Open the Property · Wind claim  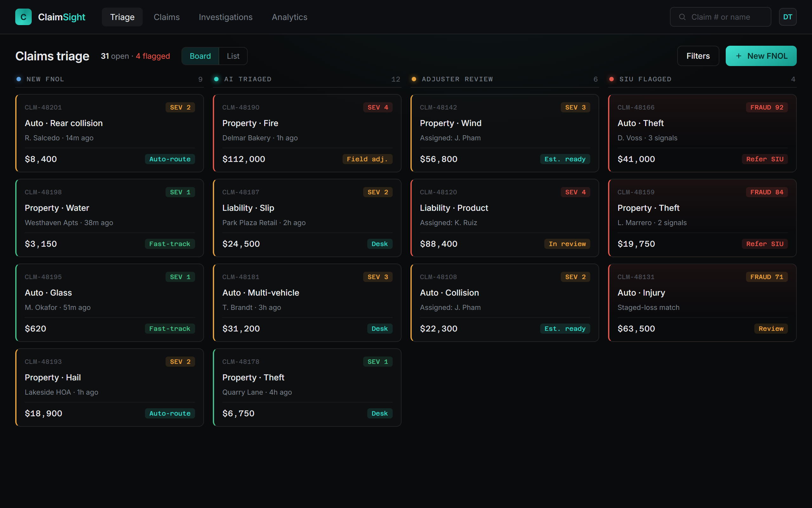[505, 133]
